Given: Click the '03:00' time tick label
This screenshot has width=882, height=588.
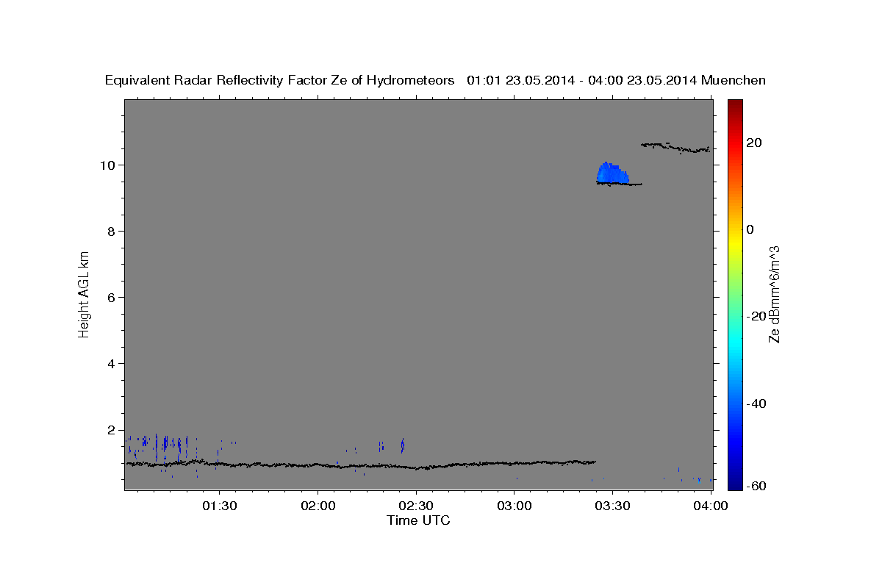Looking at the screenshot, I should point(514,506).
